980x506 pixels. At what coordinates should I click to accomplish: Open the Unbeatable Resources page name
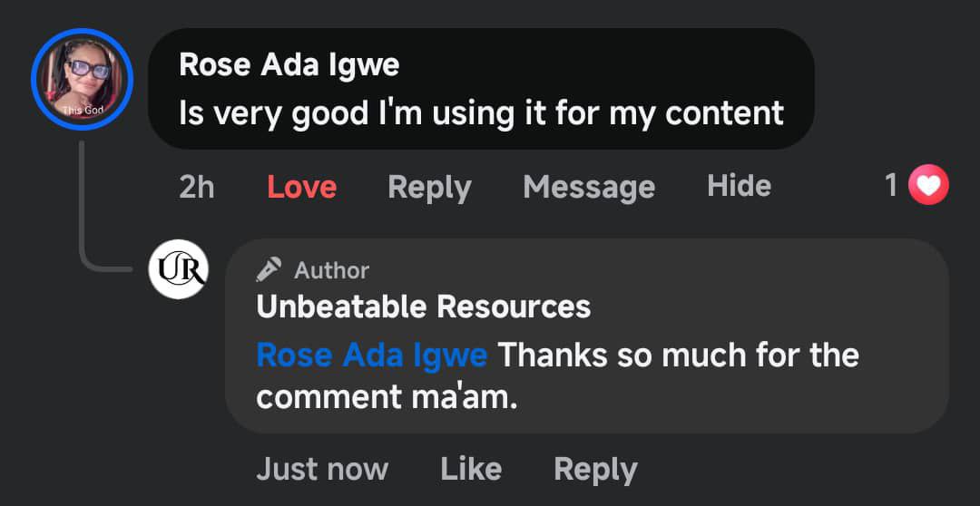point(423,307)
